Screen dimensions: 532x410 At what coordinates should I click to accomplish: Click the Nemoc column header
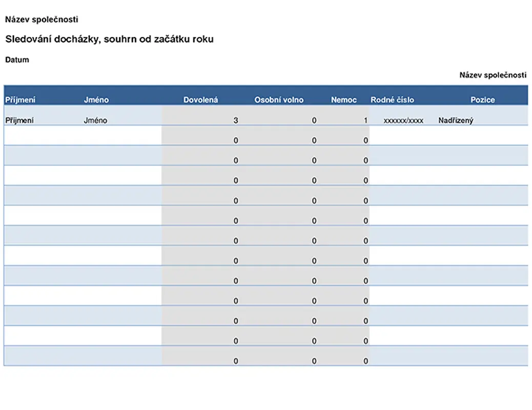[x=343, y=100]
